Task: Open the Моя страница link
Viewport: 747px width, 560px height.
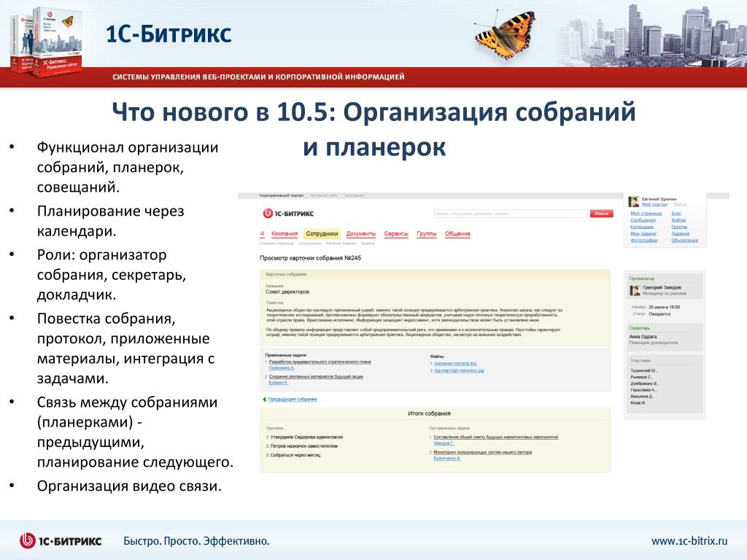Action: click(x=646, y=214)
